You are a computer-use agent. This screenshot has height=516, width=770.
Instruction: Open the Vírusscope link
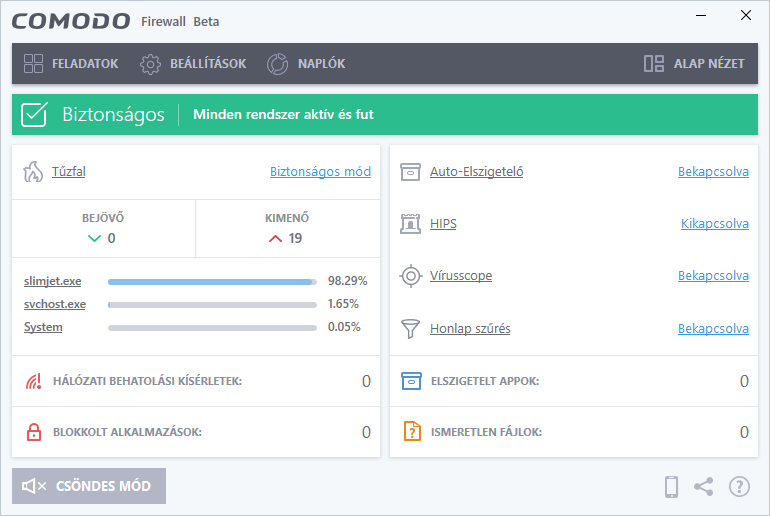click(461, 276)
